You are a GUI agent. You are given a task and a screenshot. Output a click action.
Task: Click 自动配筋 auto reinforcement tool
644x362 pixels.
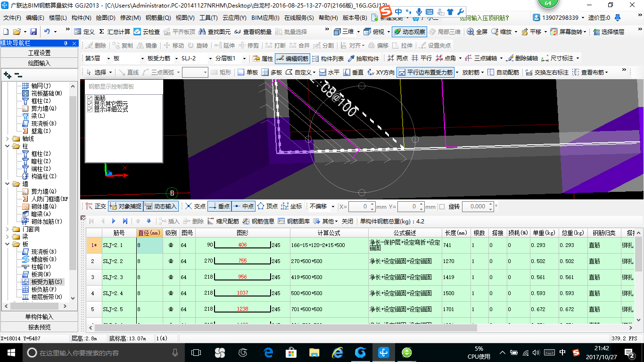pos(503,72)
